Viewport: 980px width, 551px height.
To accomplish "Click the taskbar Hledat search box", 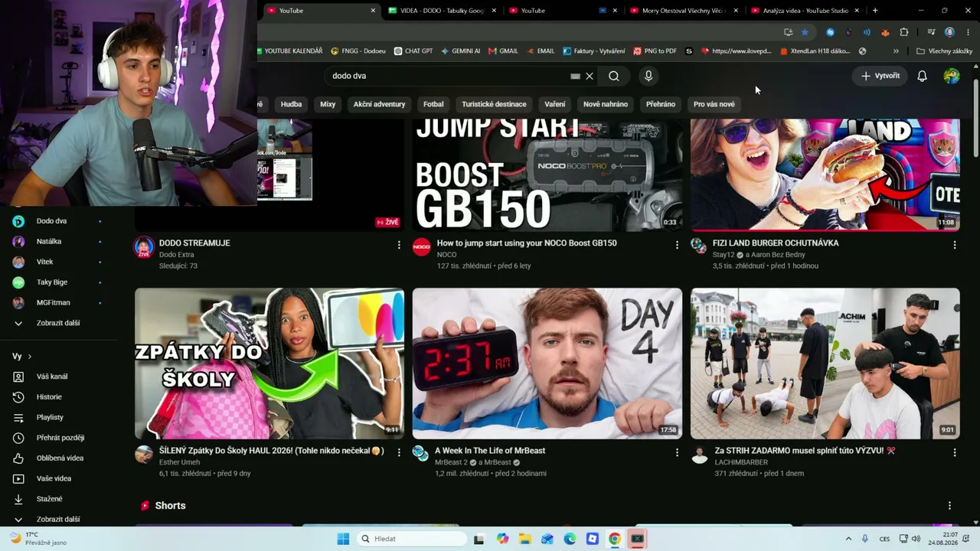I will pos(412,539).
